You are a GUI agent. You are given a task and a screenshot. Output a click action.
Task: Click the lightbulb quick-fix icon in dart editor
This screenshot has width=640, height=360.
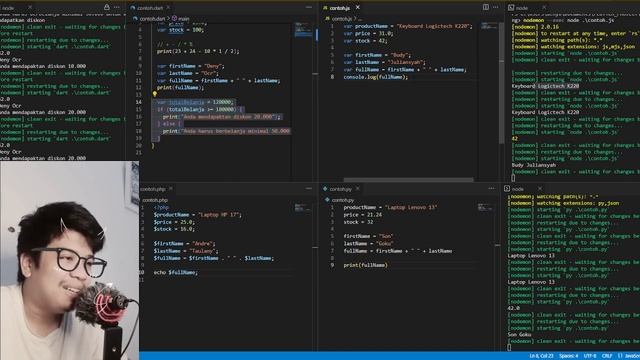tap(155, 94)
